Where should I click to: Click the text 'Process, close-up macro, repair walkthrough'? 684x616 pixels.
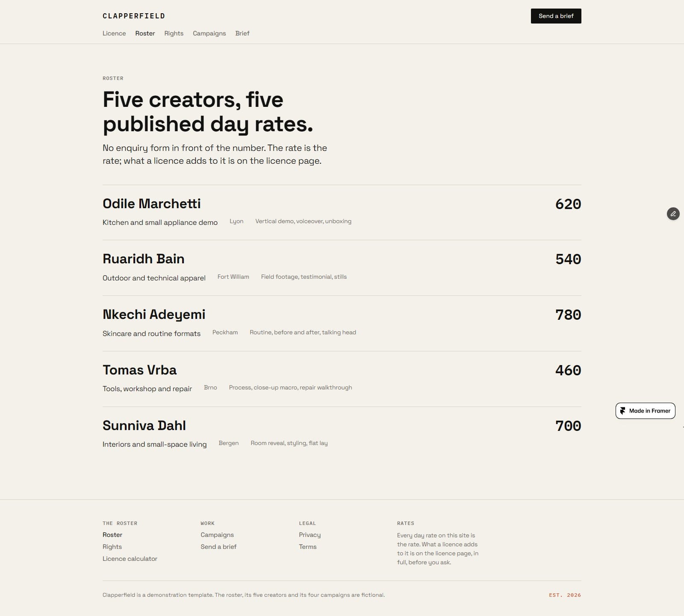pyautogui.click(x=291, y=387)
